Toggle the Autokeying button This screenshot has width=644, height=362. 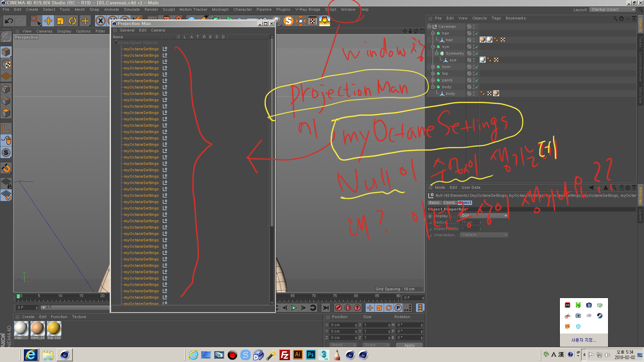[x=348, y=308]
